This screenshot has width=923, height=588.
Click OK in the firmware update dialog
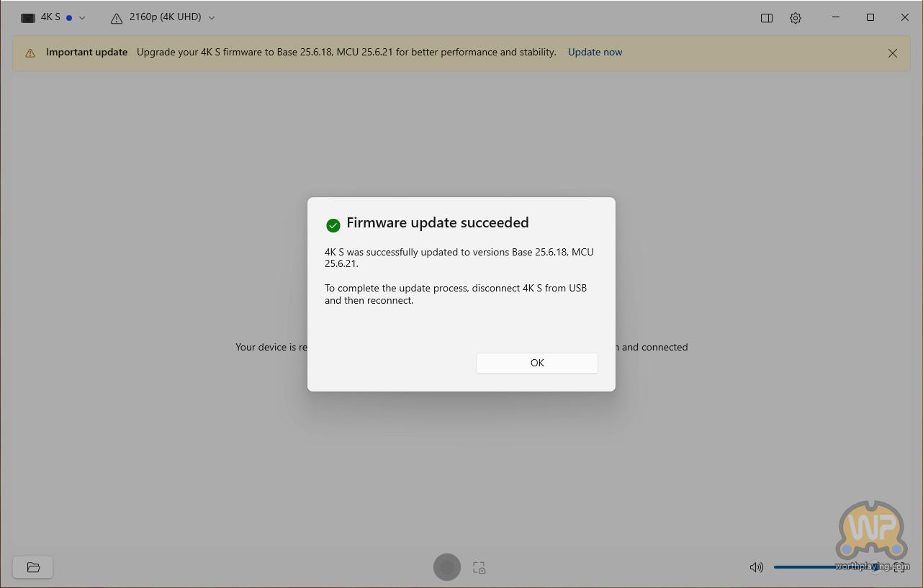click(536, 363)
